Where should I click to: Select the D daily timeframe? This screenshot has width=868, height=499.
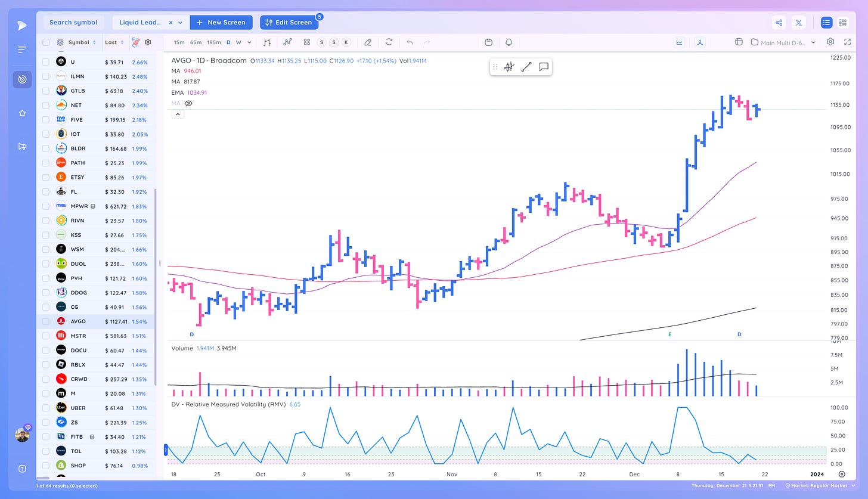pos(228,42)
